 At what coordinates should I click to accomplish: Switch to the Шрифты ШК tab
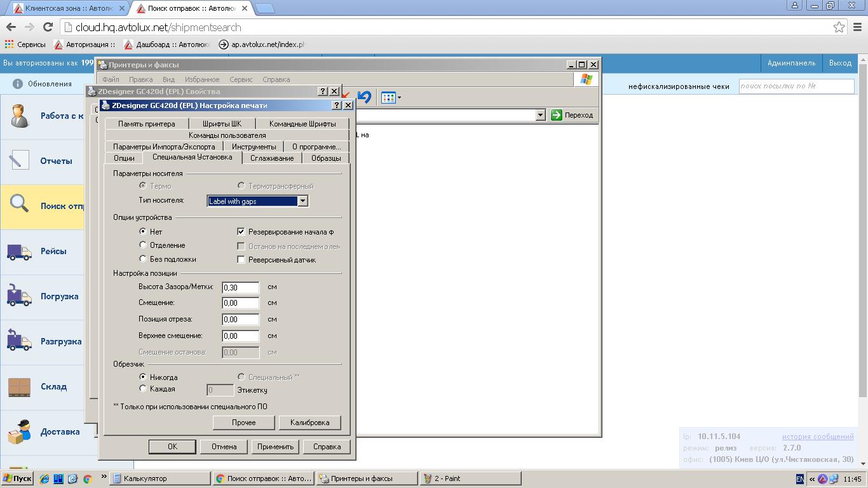[x=222, y=124]
